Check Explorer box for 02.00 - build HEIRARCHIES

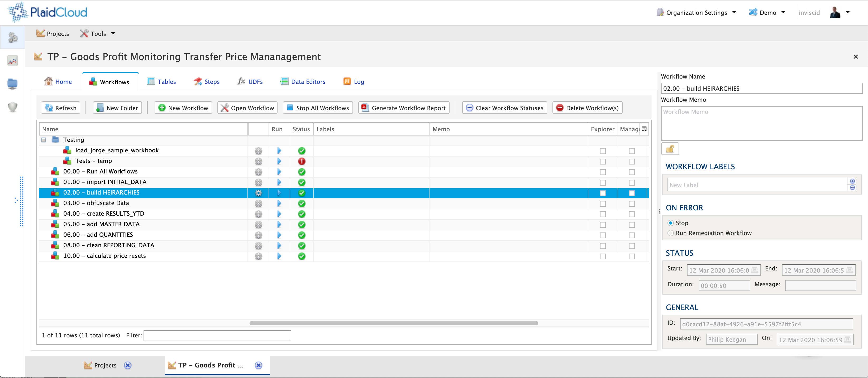[x=603, y=193]
